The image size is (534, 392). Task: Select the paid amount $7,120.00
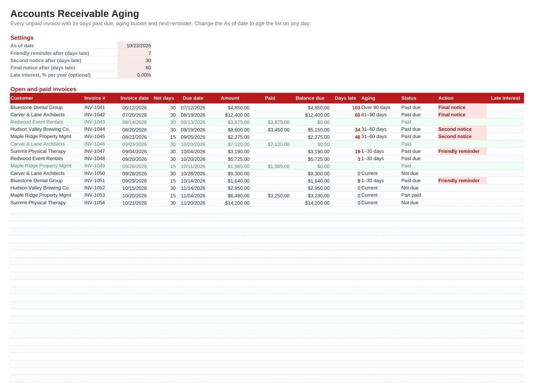pyautogui.click(x=279, y=144)
